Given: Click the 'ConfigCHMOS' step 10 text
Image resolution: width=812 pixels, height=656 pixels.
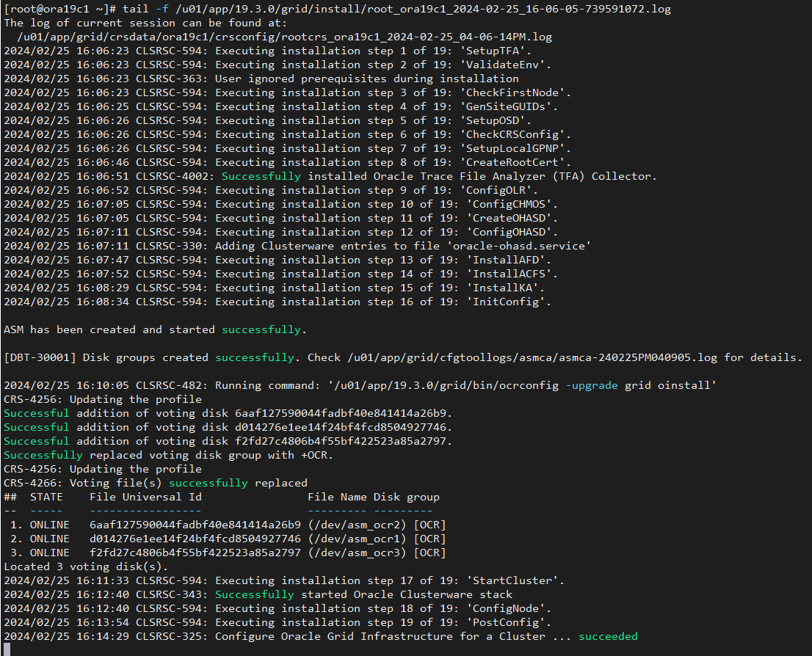Looking at the screenshot, I should (509, 205).
